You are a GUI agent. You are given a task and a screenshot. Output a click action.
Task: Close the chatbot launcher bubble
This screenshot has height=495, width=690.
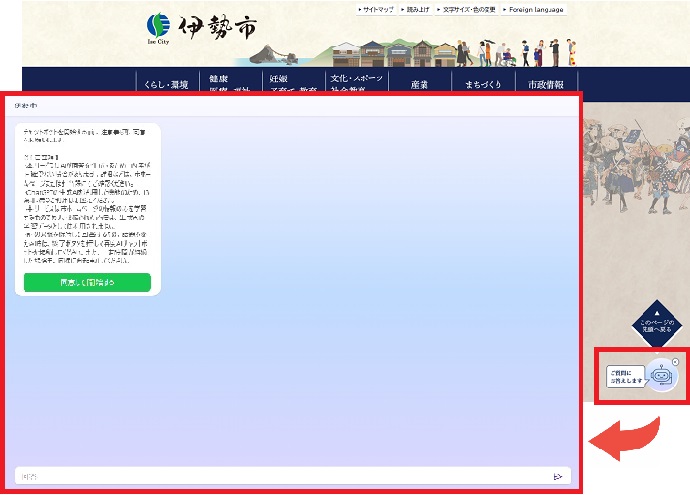(675, 362)
